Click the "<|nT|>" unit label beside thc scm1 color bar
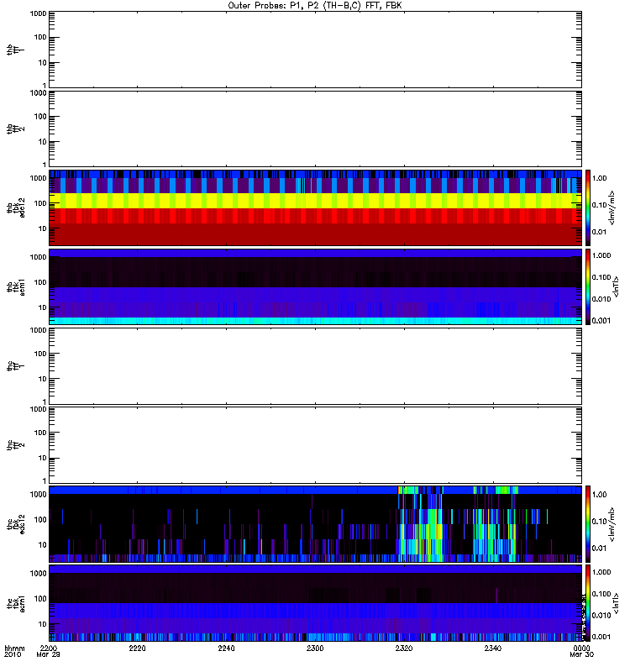Viewport: 630px width, 672px height. (x=616, y=603)
